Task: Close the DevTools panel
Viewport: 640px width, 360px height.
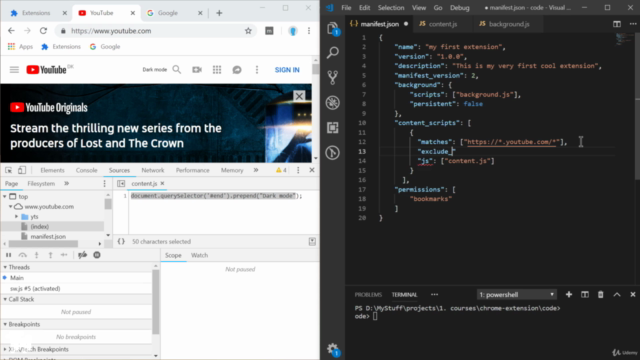Action: point(312,170)
